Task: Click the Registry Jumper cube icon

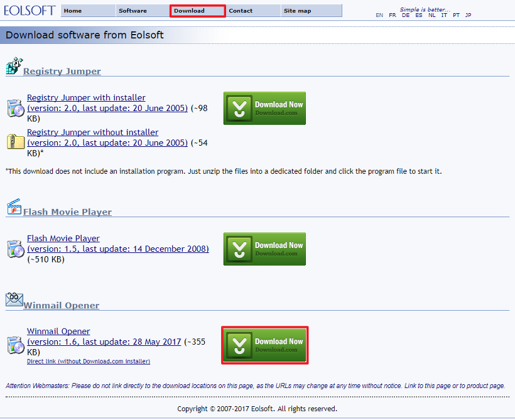Action: point(14,66)
